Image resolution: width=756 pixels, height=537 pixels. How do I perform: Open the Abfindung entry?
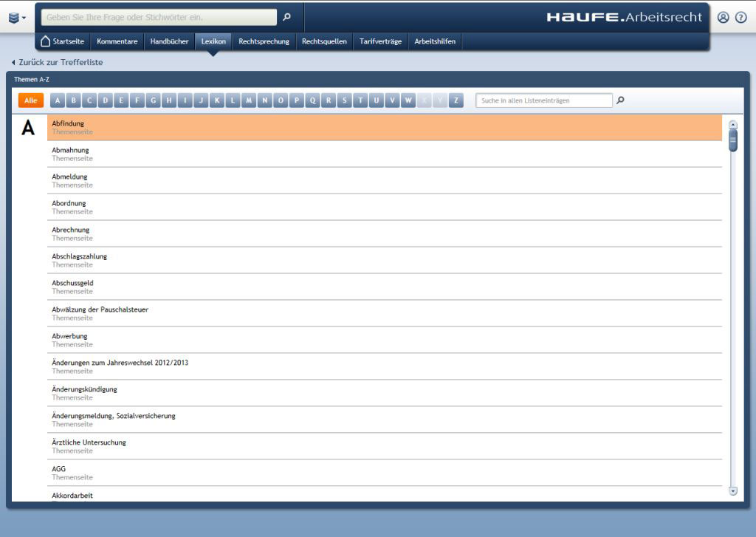[384, 127]
